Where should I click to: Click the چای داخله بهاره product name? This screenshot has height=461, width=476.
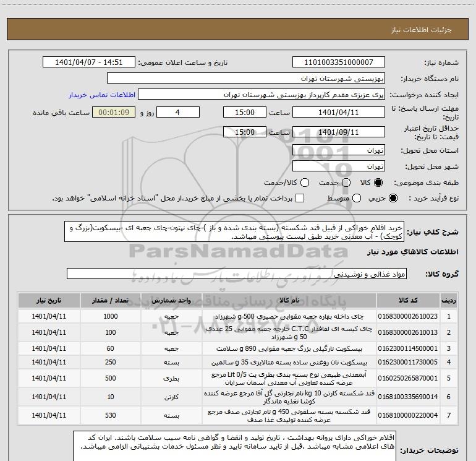289,316
